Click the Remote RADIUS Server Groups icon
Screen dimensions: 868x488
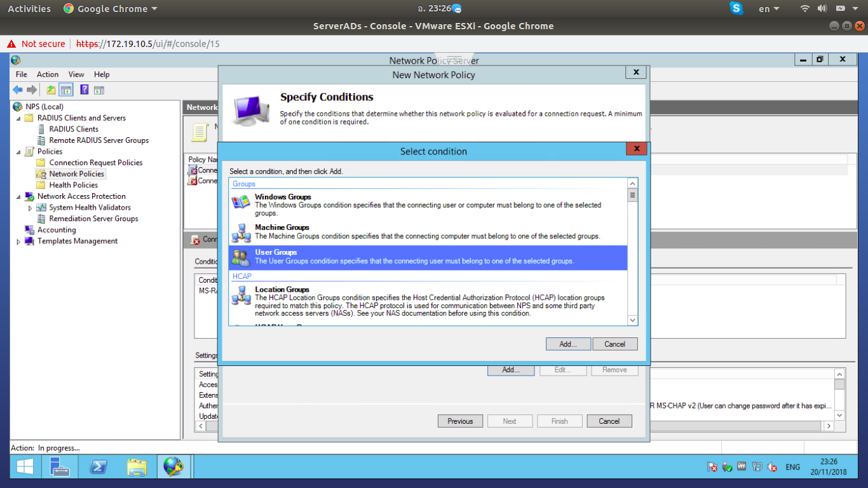41,140
